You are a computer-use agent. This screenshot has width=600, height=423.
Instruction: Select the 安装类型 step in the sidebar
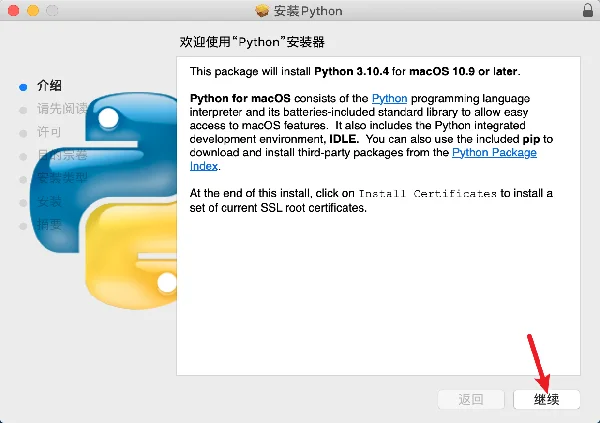[62, 178]
